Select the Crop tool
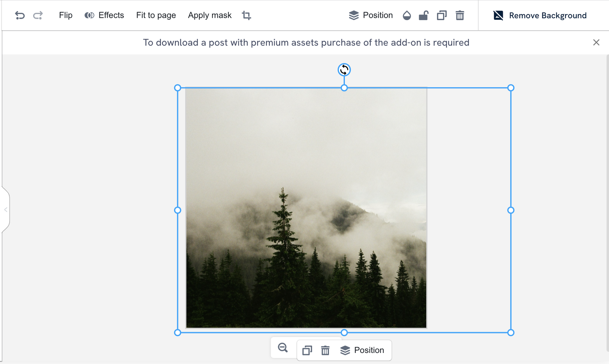The height and width of the screenshot is (364, 609). (x=246, y=15)
